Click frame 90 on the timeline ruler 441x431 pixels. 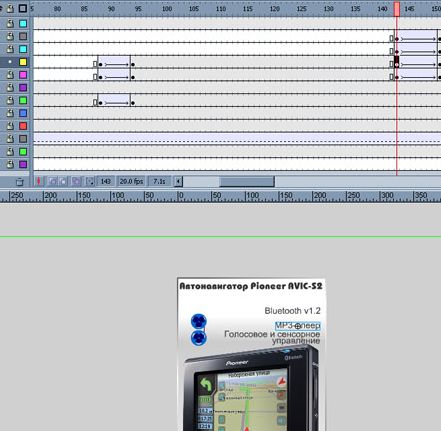coord(111,9)
